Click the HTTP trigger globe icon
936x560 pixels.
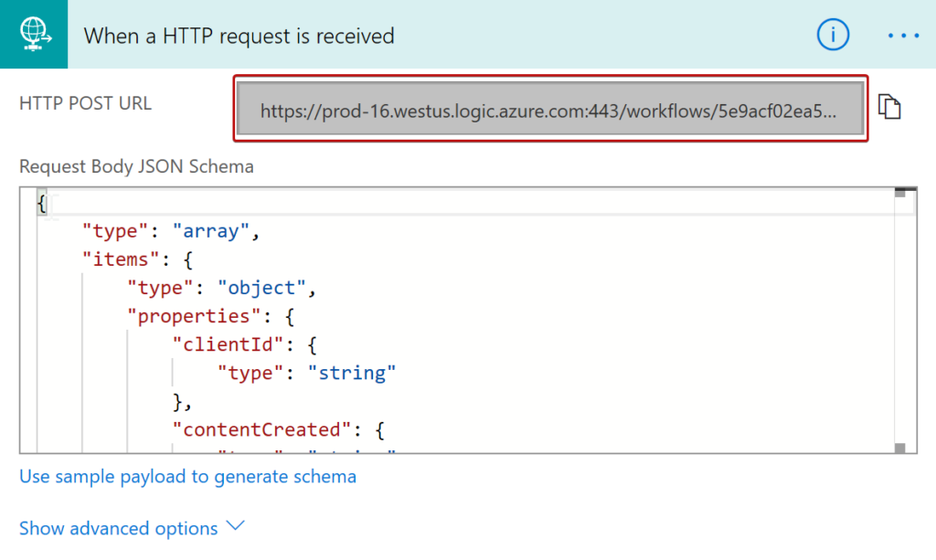tap(33, 35)
